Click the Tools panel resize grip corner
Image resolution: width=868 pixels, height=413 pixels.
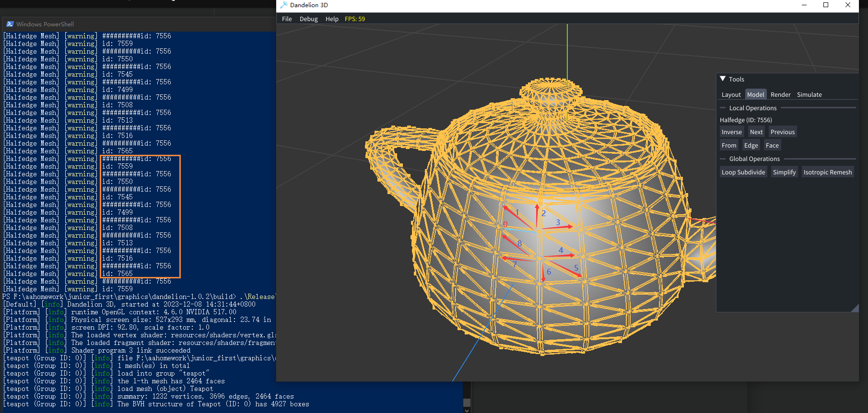pyautogui.click(x=855, y=308)
